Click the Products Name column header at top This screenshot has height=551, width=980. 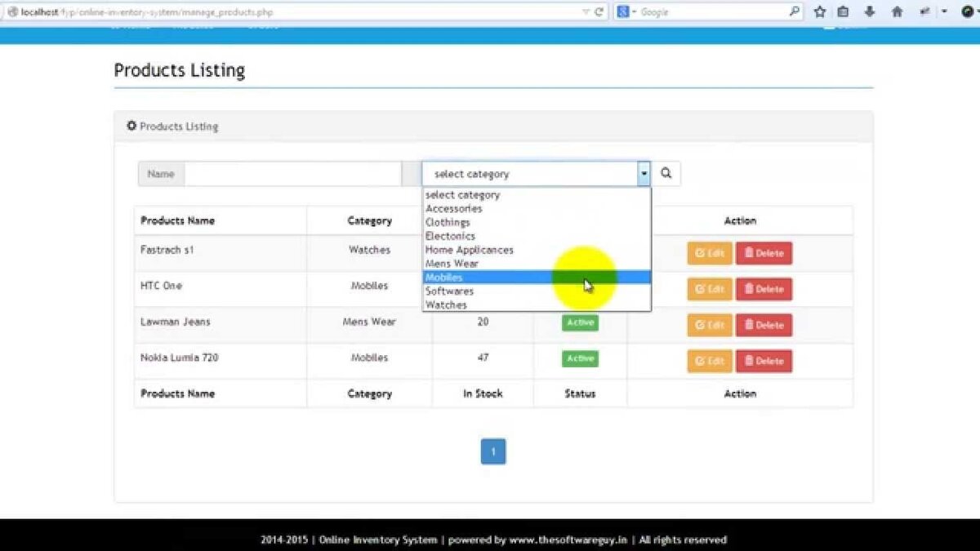coord(178,220)
